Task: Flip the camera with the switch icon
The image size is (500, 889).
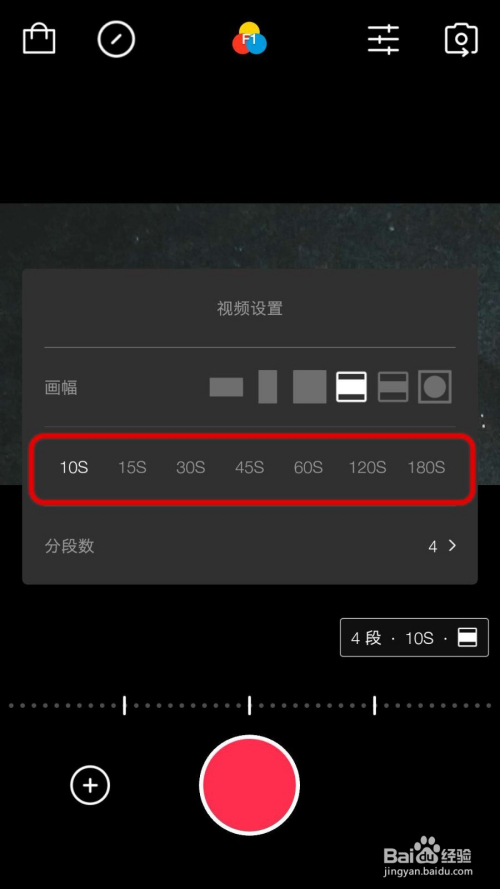Action: 461,39
